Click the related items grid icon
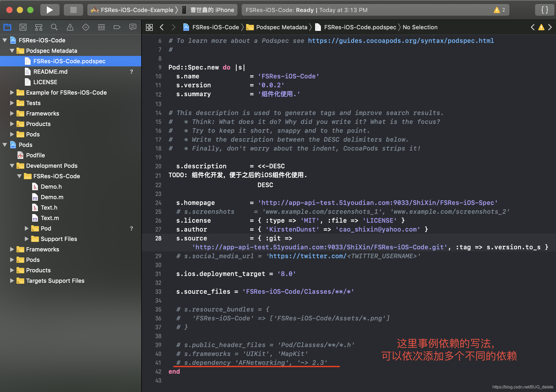 pyautogui.click(x=149, y=27)
